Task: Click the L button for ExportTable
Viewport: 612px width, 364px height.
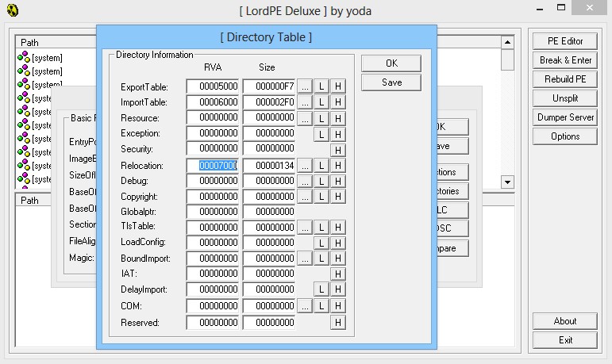Action: (321, 86)
